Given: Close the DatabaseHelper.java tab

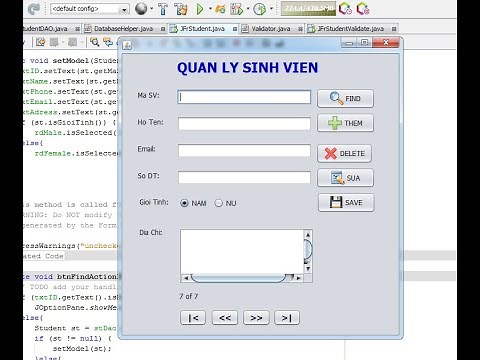Looking at the screenshot, I should click(x=163, y=29).
